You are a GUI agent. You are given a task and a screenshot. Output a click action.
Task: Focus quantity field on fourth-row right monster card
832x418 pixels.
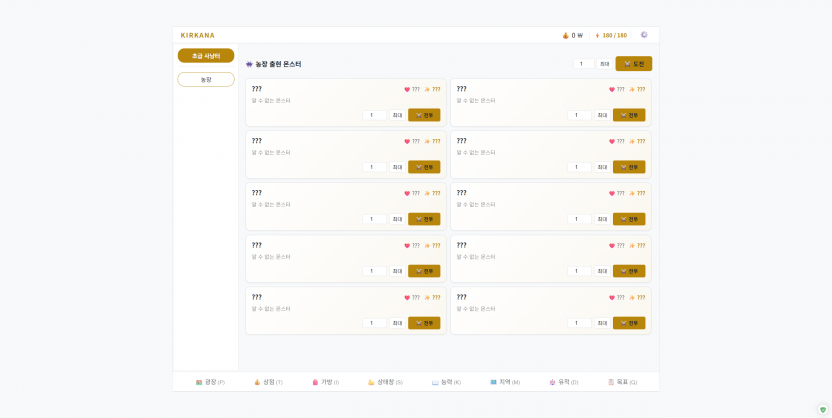pos(579,271)
